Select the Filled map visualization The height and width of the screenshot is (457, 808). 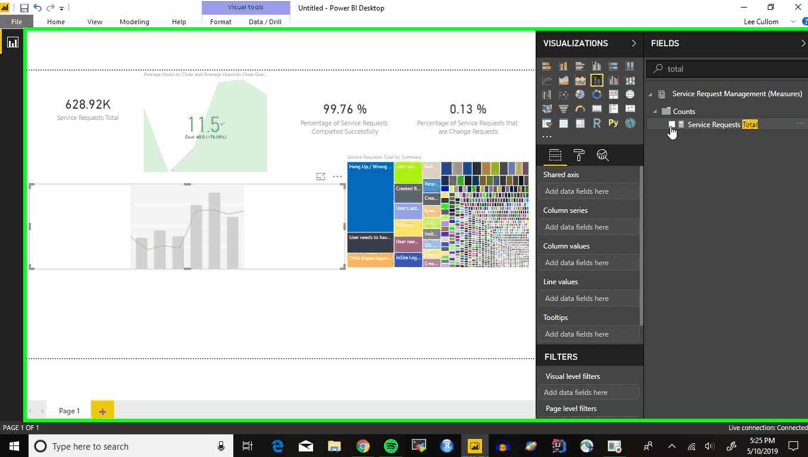[x=547, y=109]
